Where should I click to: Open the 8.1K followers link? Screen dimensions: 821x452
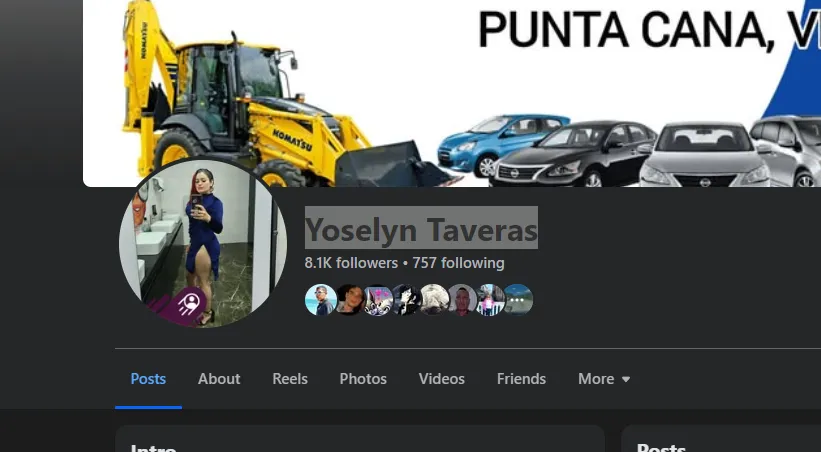[351, 263]
